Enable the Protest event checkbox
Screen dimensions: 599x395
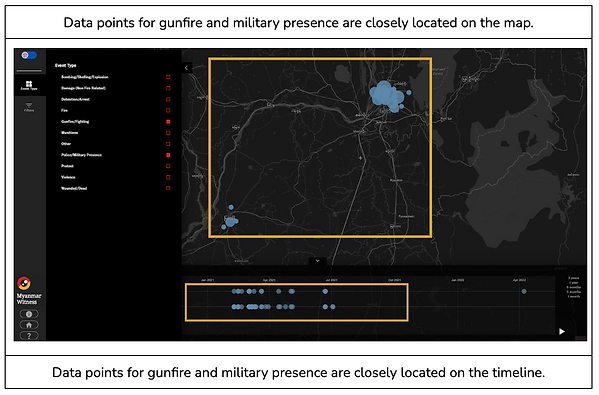(168, 166)
